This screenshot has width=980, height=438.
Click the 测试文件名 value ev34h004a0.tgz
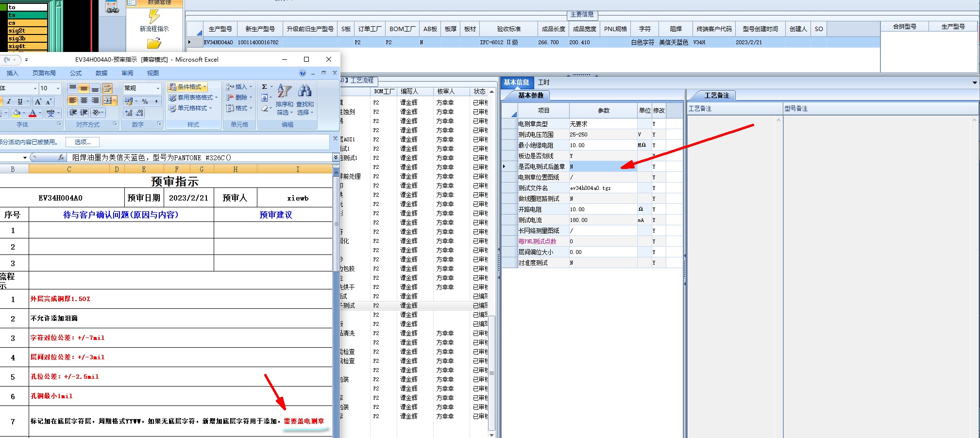pos(603,188)
